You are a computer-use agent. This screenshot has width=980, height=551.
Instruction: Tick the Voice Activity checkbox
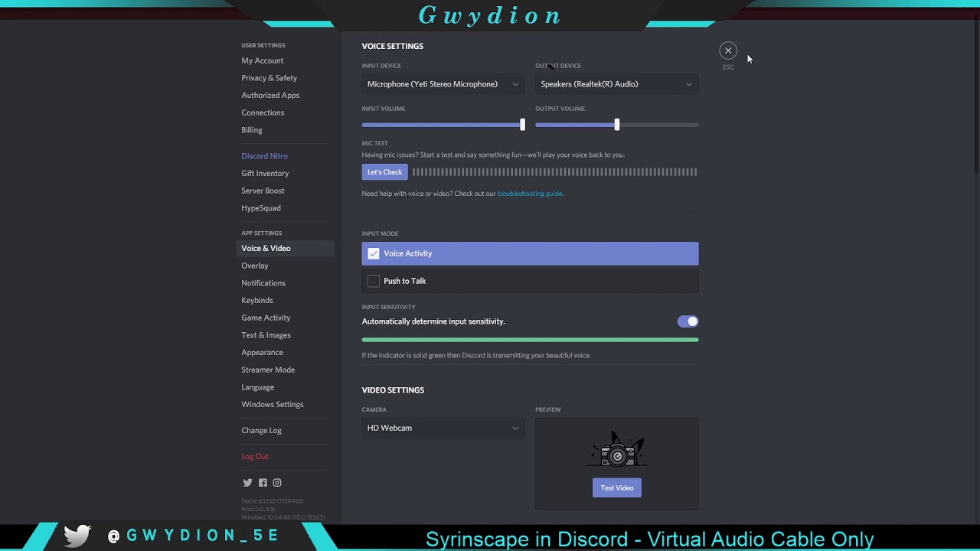point(374,253)
